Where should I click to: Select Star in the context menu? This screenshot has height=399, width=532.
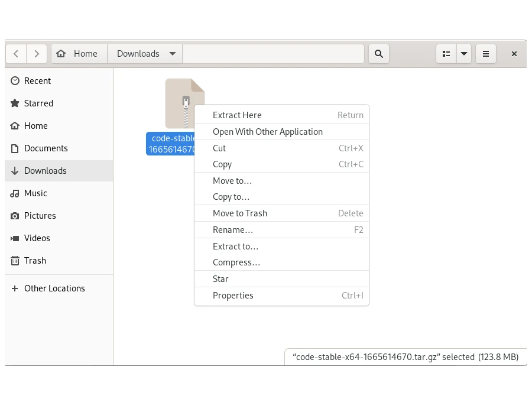click(x=220, y=279)
